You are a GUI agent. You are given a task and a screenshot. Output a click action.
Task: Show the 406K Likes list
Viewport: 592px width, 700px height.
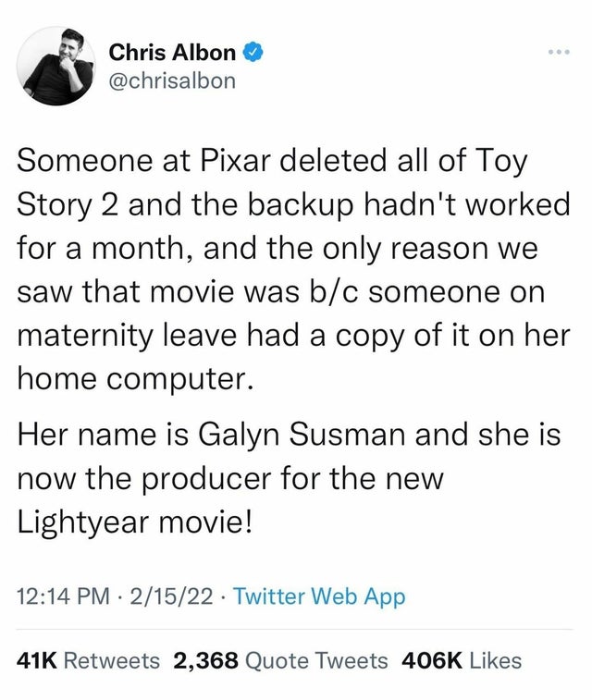[462, 660]
